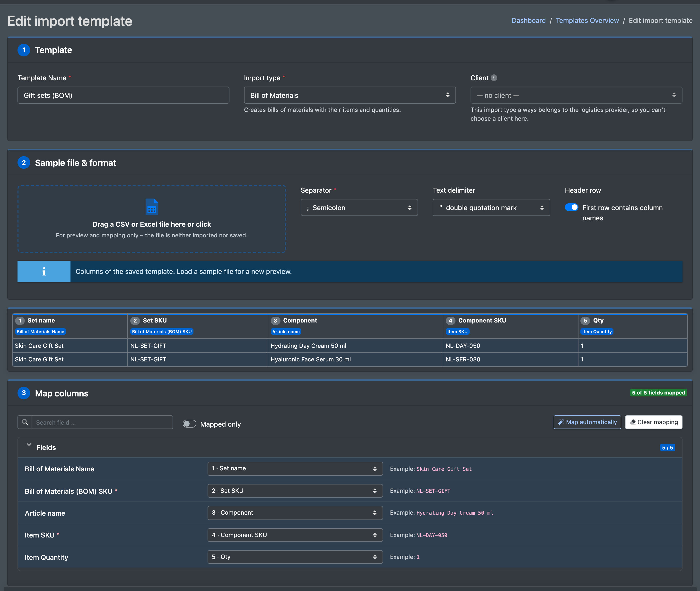The width and height of the screenshot is (700, 591).
Task: Open the Item Quantity mapping dropdown
Action: click(x=295, y=557)
